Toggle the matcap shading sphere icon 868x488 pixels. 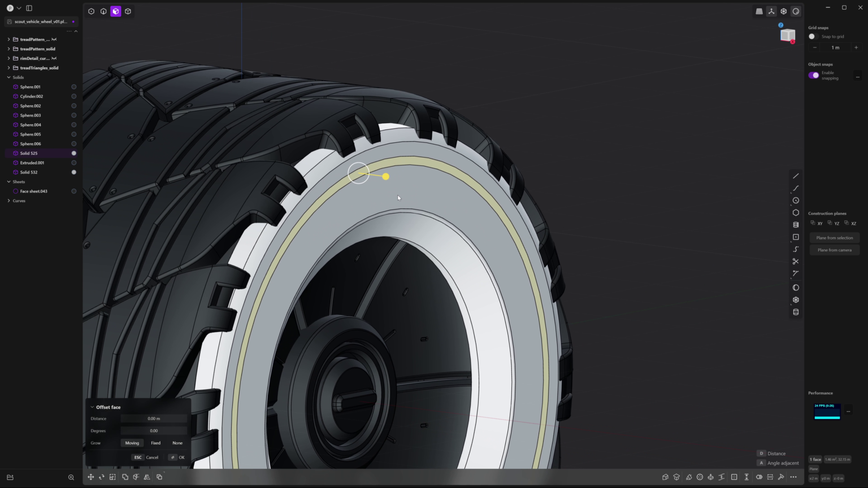(796, 11)
